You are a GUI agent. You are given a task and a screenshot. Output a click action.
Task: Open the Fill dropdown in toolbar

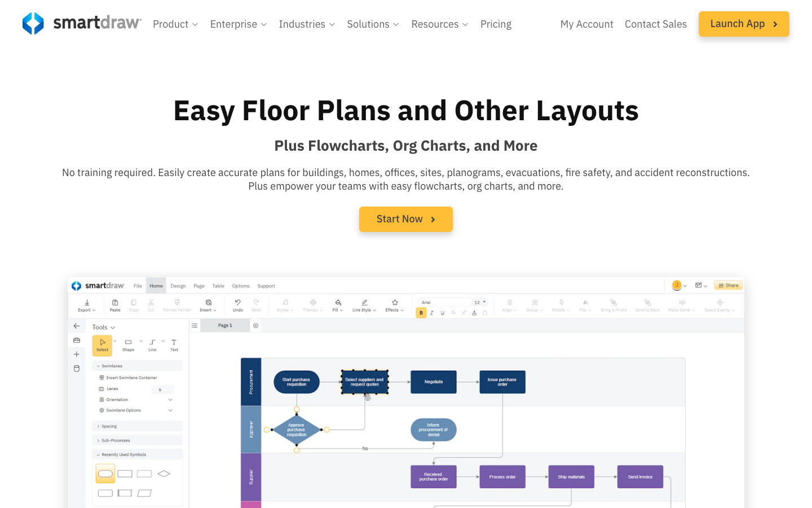pos(338,305)
